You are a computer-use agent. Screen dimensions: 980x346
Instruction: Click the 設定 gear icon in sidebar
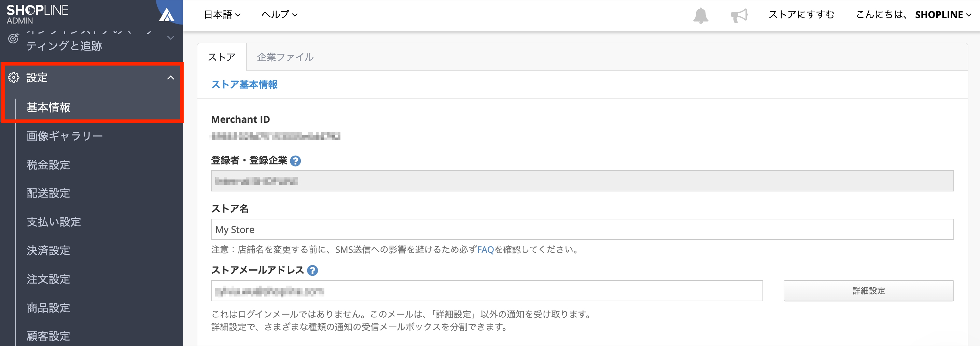14,77
